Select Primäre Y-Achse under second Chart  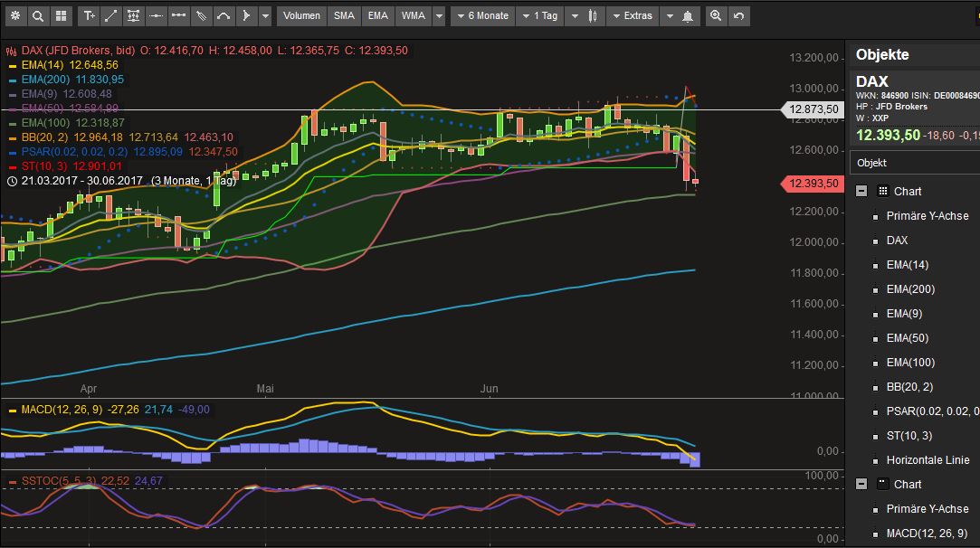(x=928, y=508)
